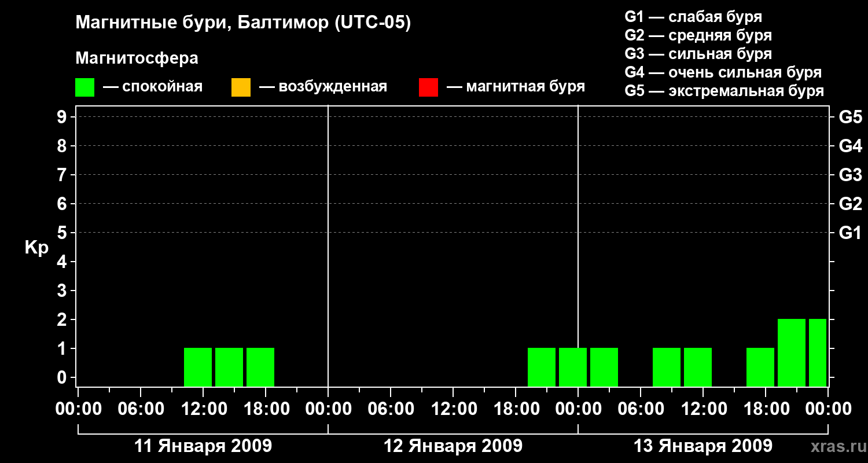Select the 'G4 — очень сильная буря' legend line

[723, 72]
